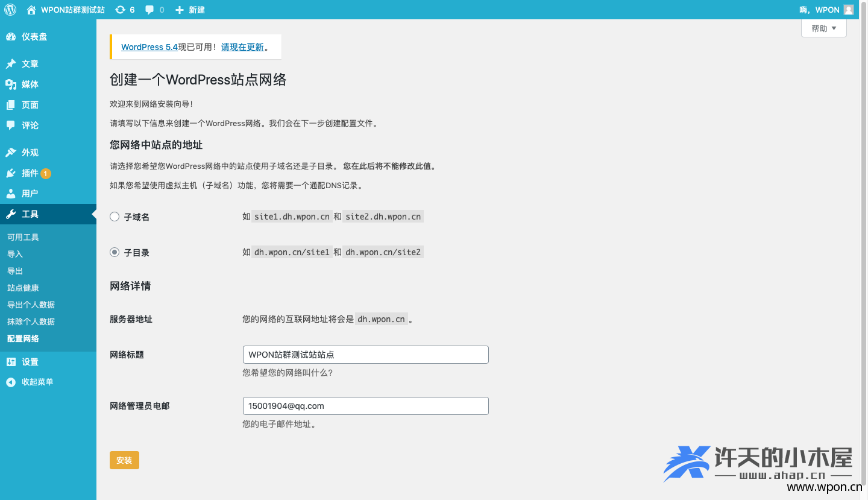Image resolution: width=868 pixels, height=500 pixels.
Task: Expand the 帮助 help dropdown
Action: coord(824,28)
